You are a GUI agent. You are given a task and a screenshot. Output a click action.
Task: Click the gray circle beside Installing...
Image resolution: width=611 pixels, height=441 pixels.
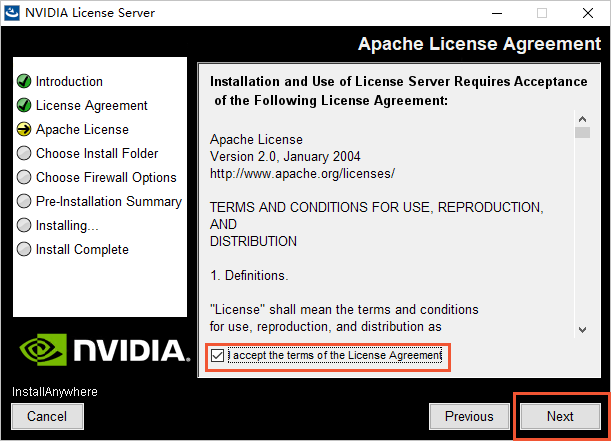point(24,225)
